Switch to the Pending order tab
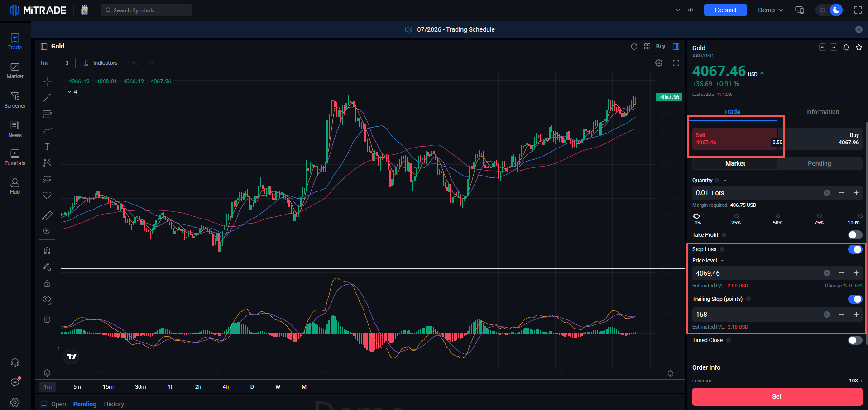This screenshot has width=868, height=410. point(820,163)
